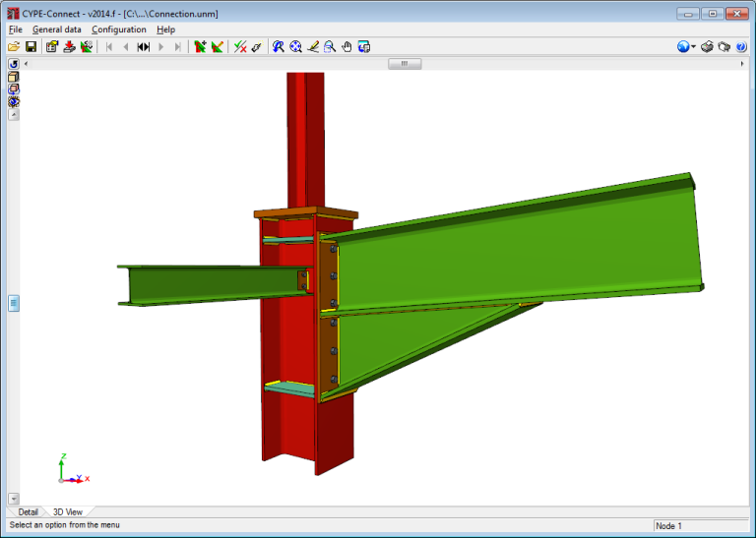Click the connection generation icon with the gears
The image size is (756, 538).
[87, 47]
